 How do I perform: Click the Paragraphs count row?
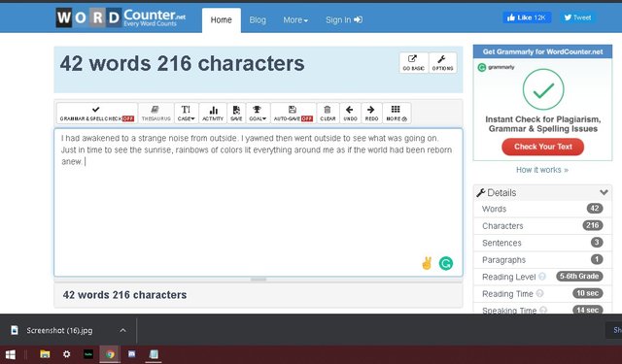pyautogui.click(x=542, y=260)
